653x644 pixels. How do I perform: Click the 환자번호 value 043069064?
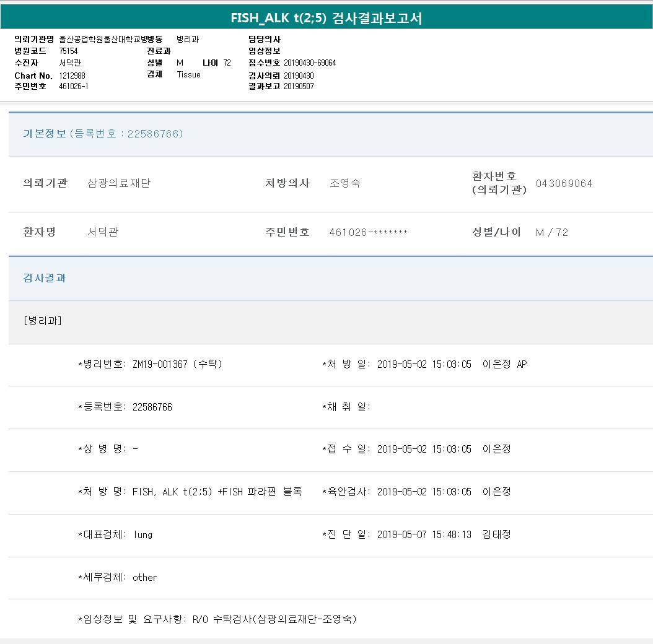pos(564,183)
